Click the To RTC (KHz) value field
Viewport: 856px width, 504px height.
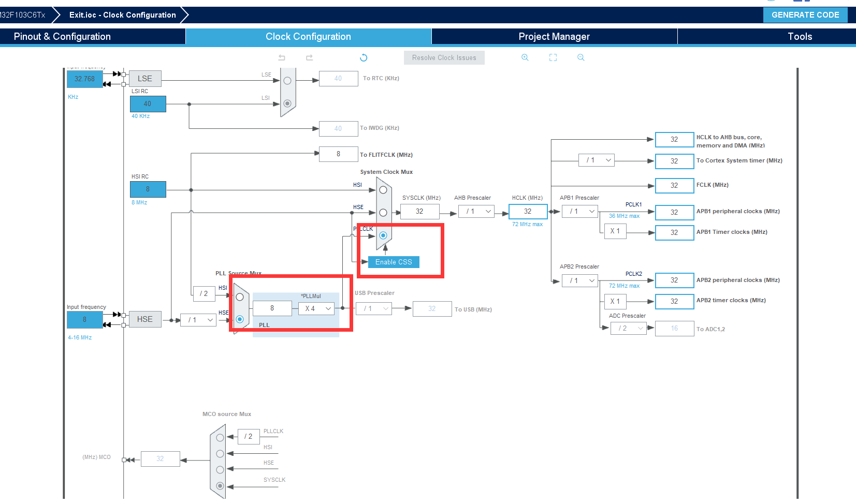tap(339, 78)
